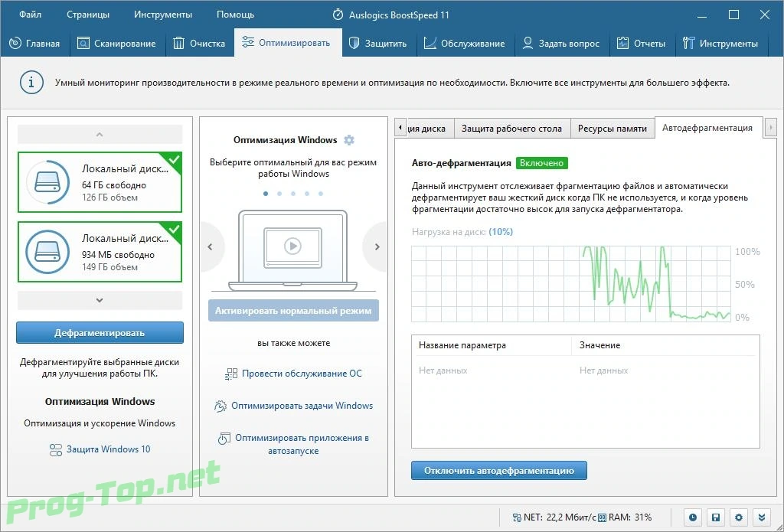Open the Помощь menu
The width and height of the screenshot is (784, 532).
tap(235, 15)
